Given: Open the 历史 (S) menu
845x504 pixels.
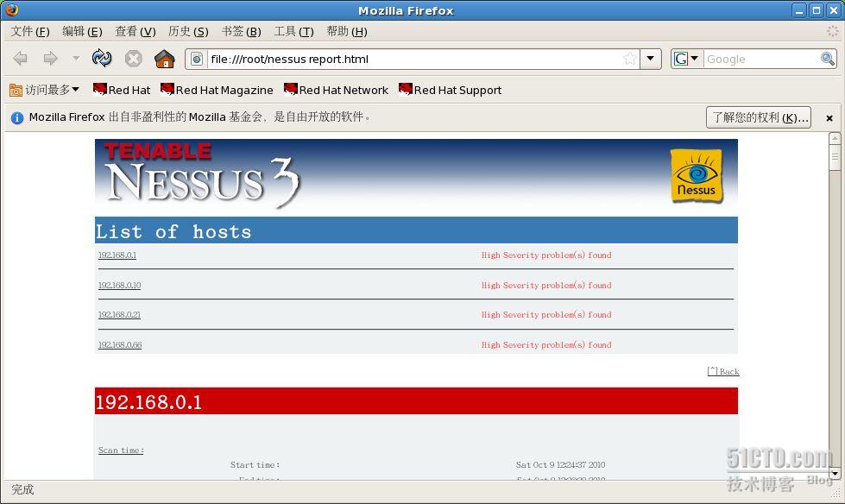Looking at the screenshot, I should pos(188,31).
